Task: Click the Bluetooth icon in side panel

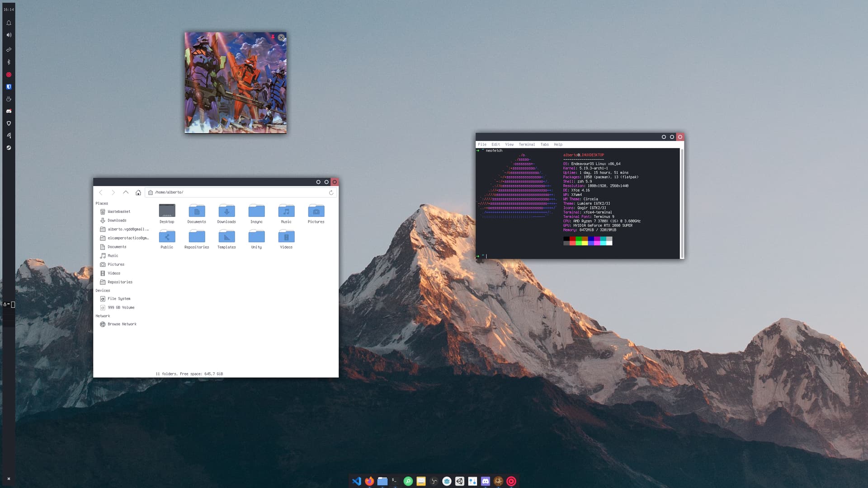Action: [x=9, y=62]
